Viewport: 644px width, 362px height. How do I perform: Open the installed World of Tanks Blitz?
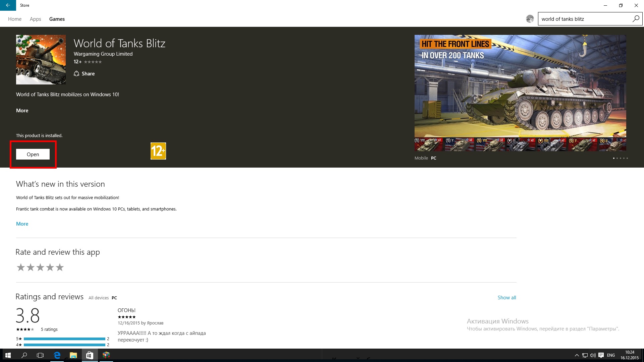[x=33, y=154]
